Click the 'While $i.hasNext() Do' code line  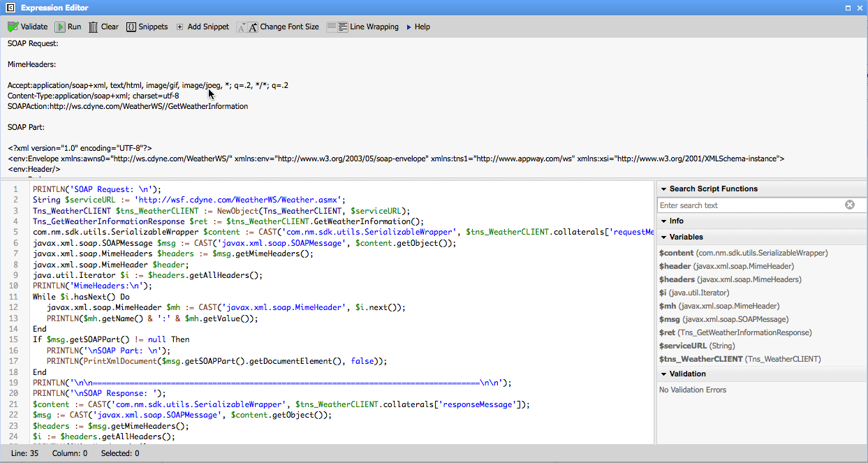coord(81,297)
